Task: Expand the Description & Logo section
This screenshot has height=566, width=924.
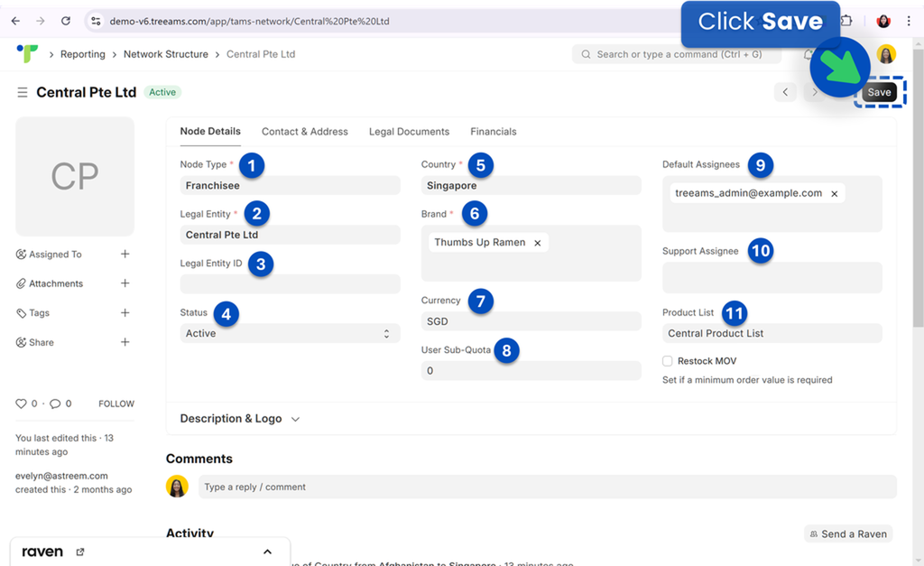Action: pyautogui.click(x=239, y=419)
